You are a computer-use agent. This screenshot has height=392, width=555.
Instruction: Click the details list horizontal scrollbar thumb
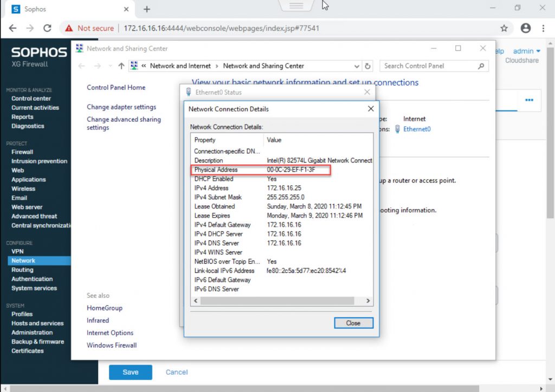pyautogui.click(x=277, y=301)
